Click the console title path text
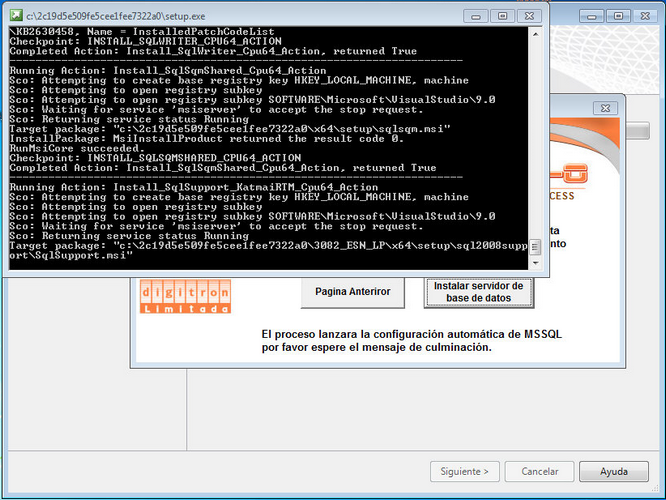 tap(116, 16)
